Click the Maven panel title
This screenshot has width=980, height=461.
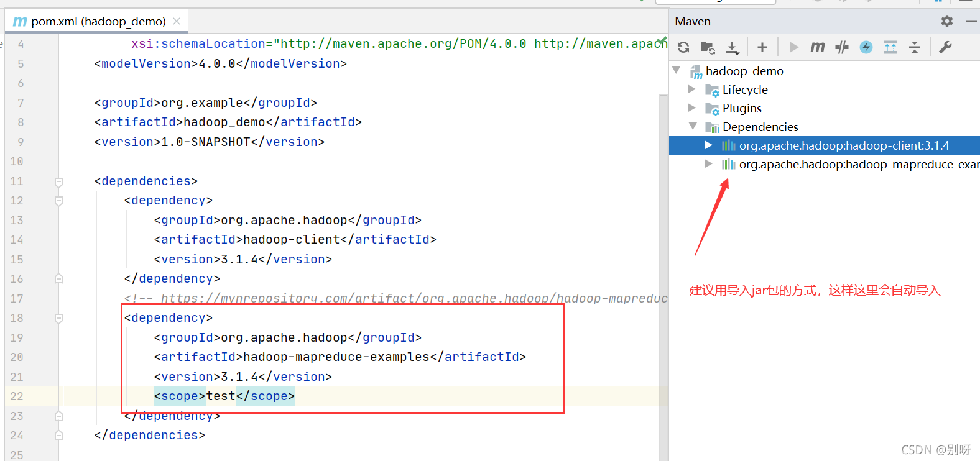coord(693,21)
